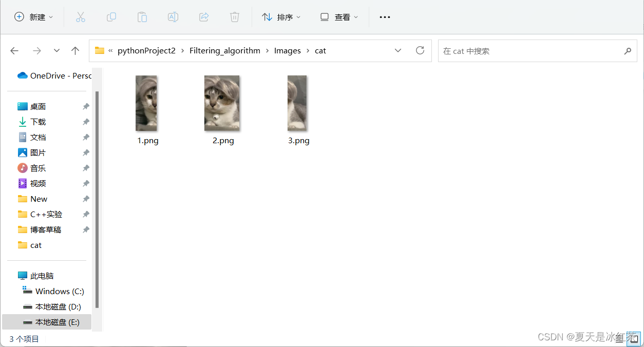Screen dimensions: 644x347
Task: Go up one folder level
Action: point(75,51)
